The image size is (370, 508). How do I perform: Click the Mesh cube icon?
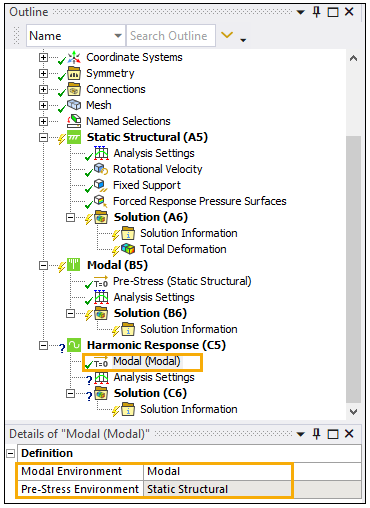pos(74,105)
